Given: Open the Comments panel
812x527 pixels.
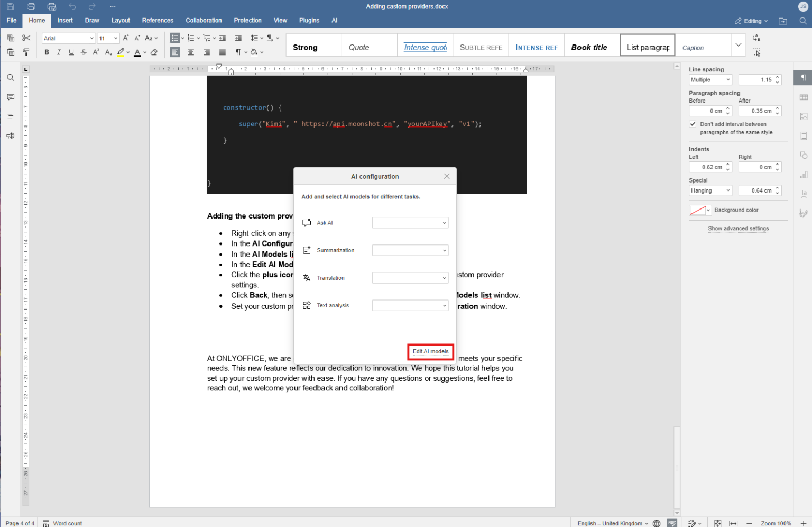Looking at the screenshot, I should (10, 97).
